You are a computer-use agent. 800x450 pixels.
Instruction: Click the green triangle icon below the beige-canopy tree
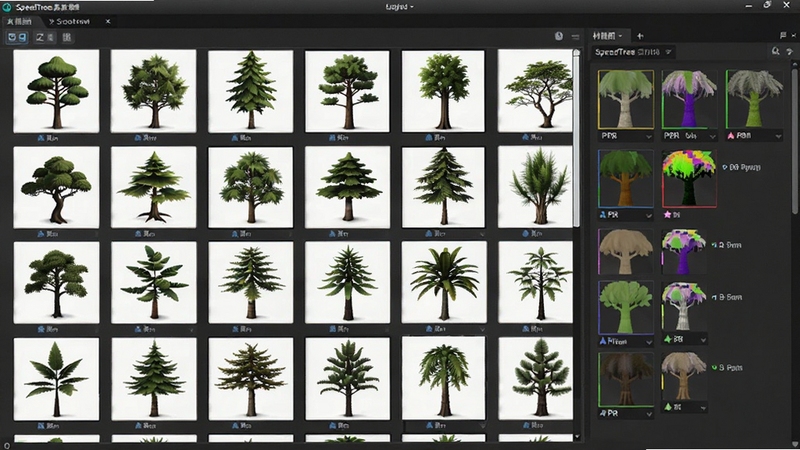coord(667,407)
